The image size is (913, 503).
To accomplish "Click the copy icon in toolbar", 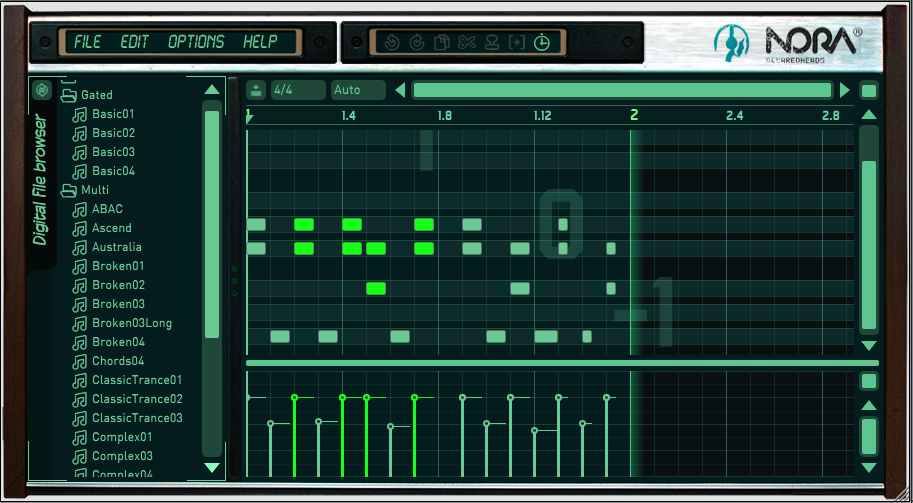I will (x=442, y=43).
